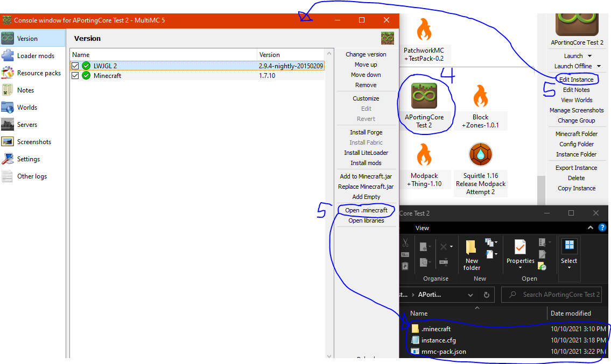Click Copy Instance

pyautogui.click(x=577, y=188)
